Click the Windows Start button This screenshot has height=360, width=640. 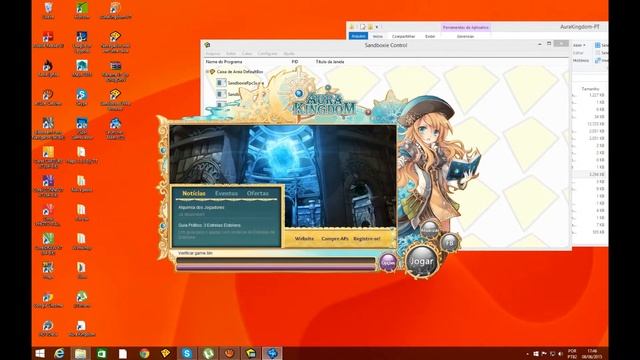40,353
